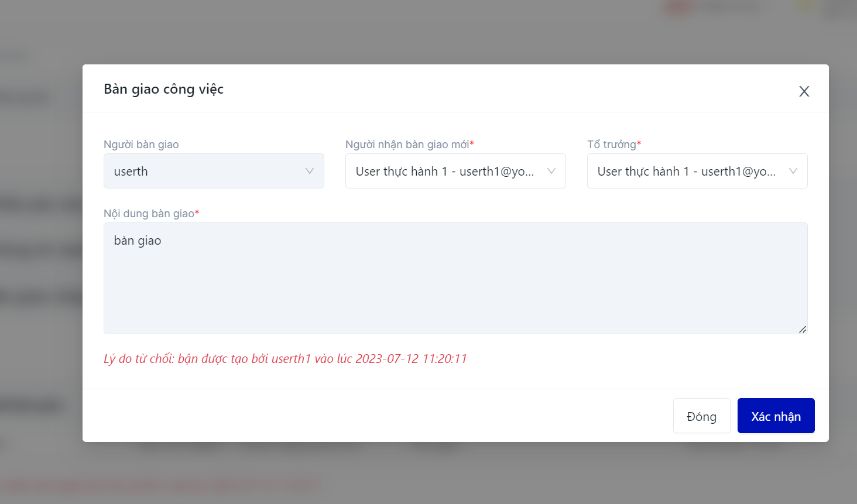Click red asterisk next to Nội dung bàn giao
Viewport: 857px width, 504px height.
point(197,212)
